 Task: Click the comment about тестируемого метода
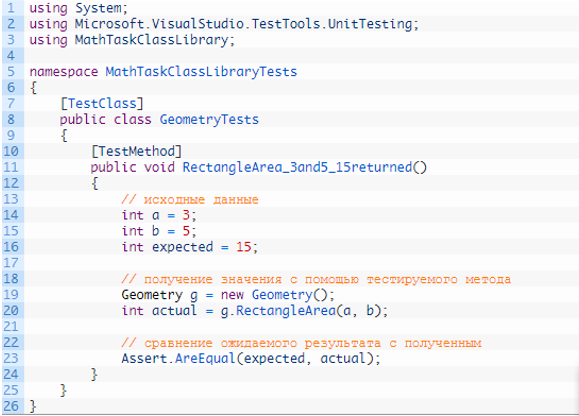pyautogui.click(x=316, y=279)
